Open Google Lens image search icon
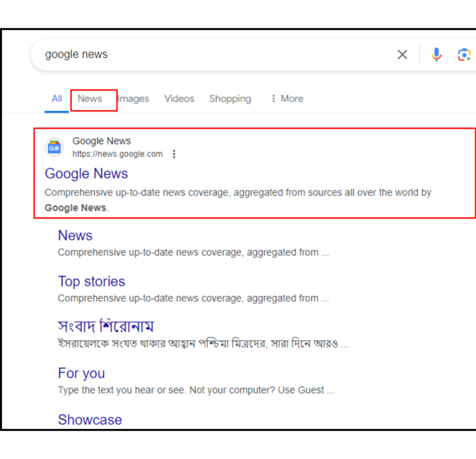Viewport: 476px width, 459px height. (x=464, y=55)
